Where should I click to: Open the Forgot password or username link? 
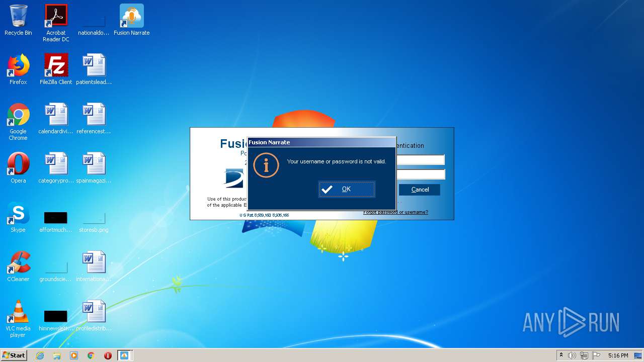[x=395, y=212]
